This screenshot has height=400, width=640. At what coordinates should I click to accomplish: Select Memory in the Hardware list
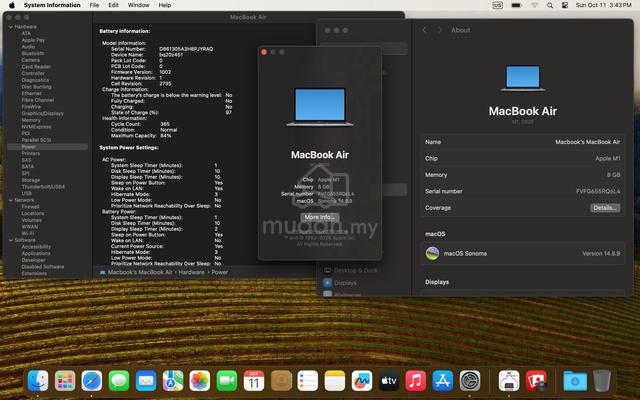(x=31, y=120)
